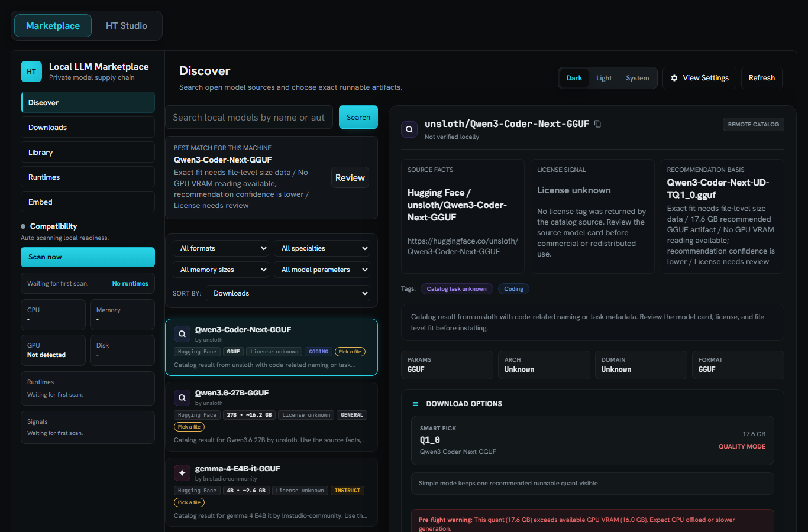Image resolution: width=808 pixels, height=532 pixels.
Task: Click the 4B ~2.4 GB size badge
Action: [246, 491]
